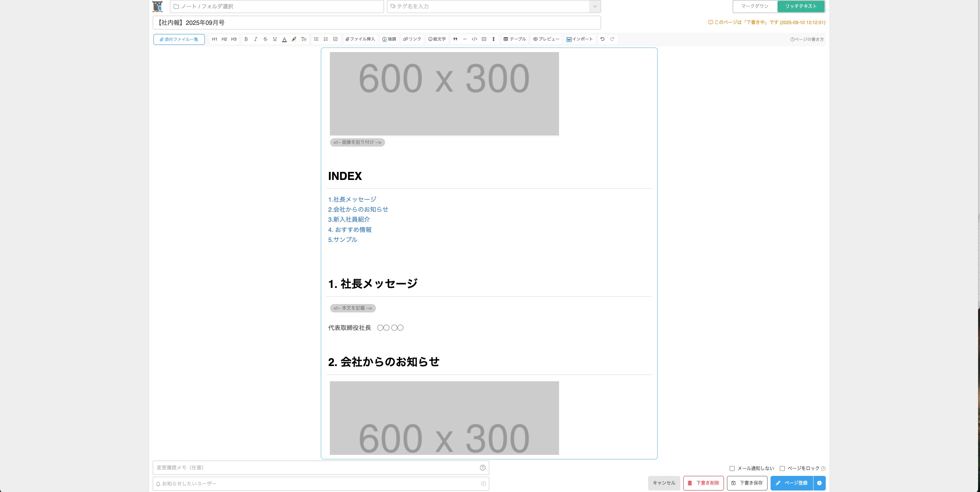
Task: Open the ノート / フォルダ選択 selector
Action: [x=277, y=7]
